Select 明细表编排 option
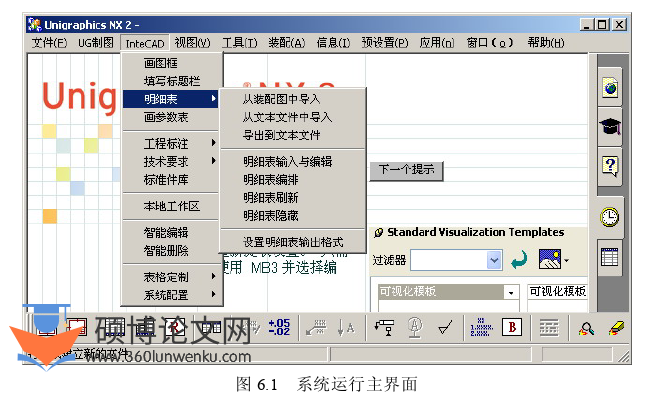Viewport: 649px width, 394px height. pyautogui.click(x=293, y=180)
